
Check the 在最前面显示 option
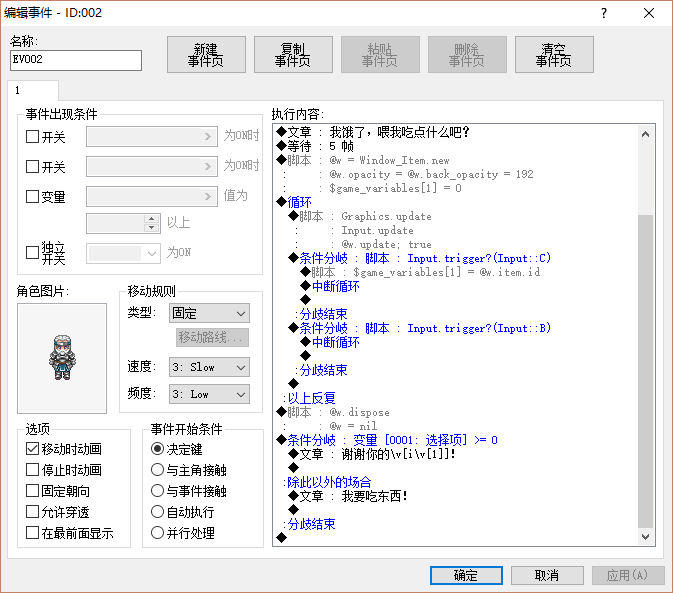pyautogui.click(x=33, y=533)
